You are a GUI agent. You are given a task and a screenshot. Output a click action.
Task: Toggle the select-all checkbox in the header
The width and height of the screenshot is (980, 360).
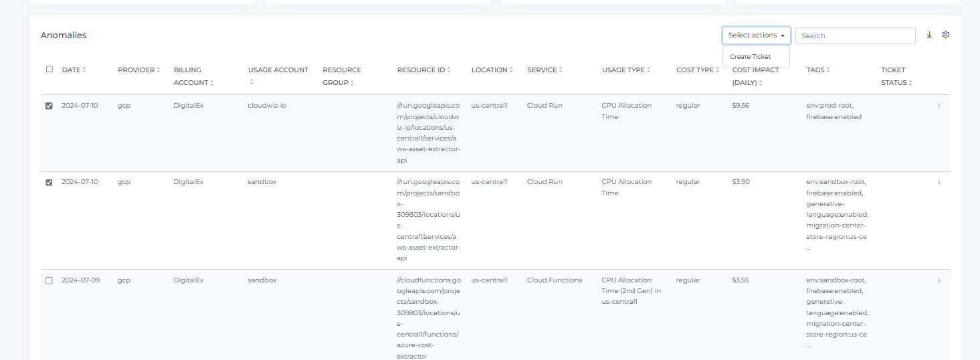49,69
